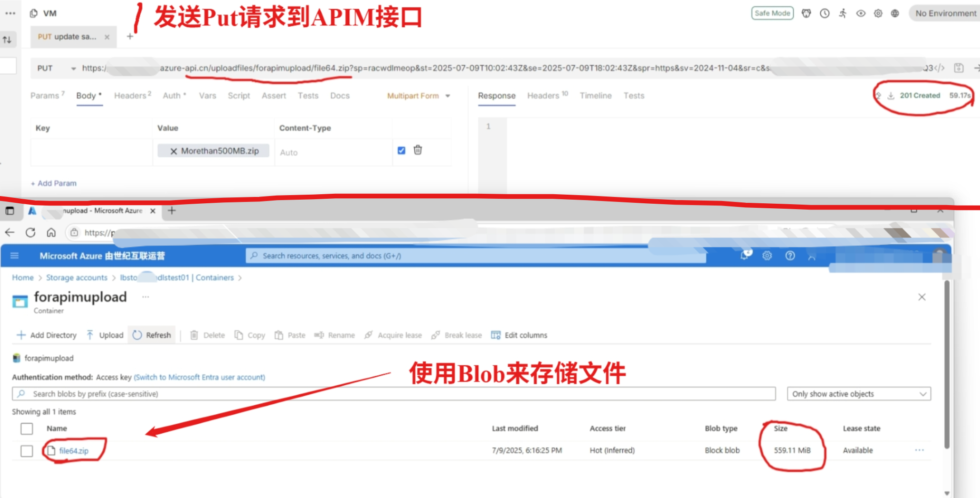Open the response Timeline tab
This screenshot has height=498, width=980.
coord(595,96)
